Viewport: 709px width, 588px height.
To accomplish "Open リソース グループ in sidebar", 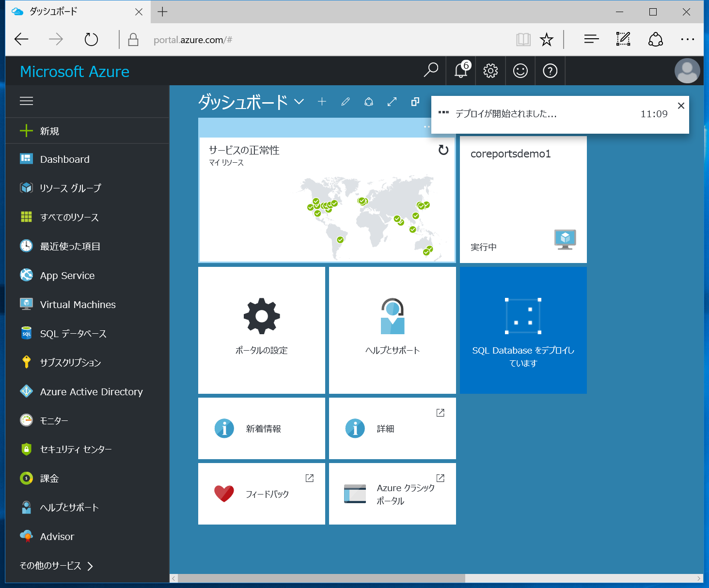I will point(87,188).
